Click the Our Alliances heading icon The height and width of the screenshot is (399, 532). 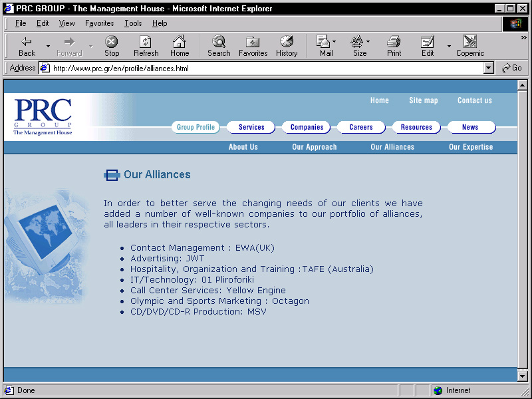112,175
